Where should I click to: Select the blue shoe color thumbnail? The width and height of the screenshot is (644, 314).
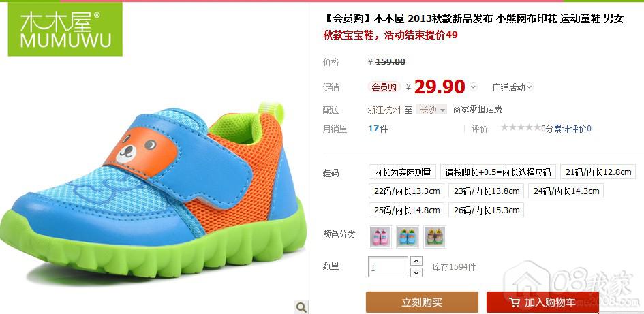coord(408,237)
